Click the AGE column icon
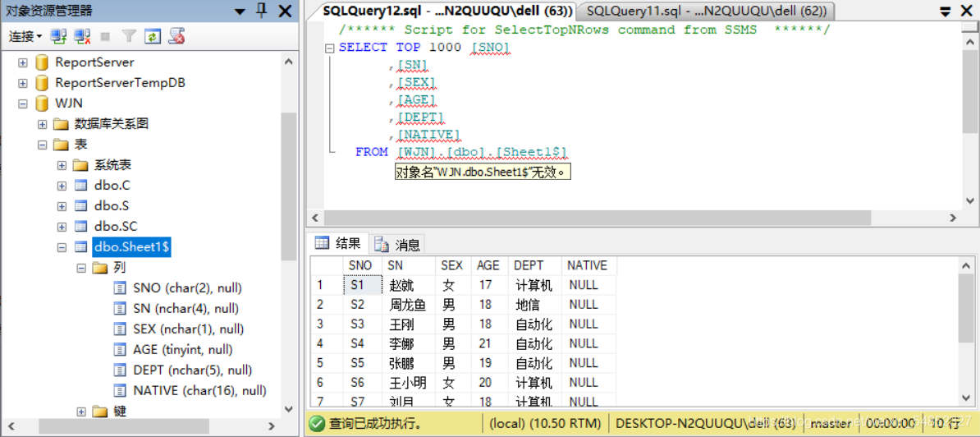Viewport: 980px width, 437px height. pos(120,349)
